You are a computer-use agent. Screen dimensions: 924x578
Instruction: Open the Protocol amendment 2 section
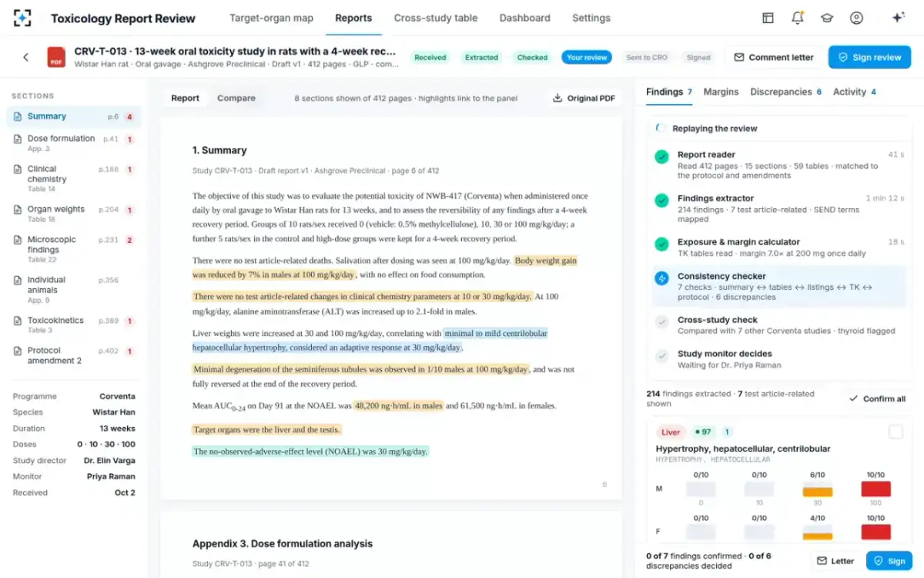click(74, 355)
